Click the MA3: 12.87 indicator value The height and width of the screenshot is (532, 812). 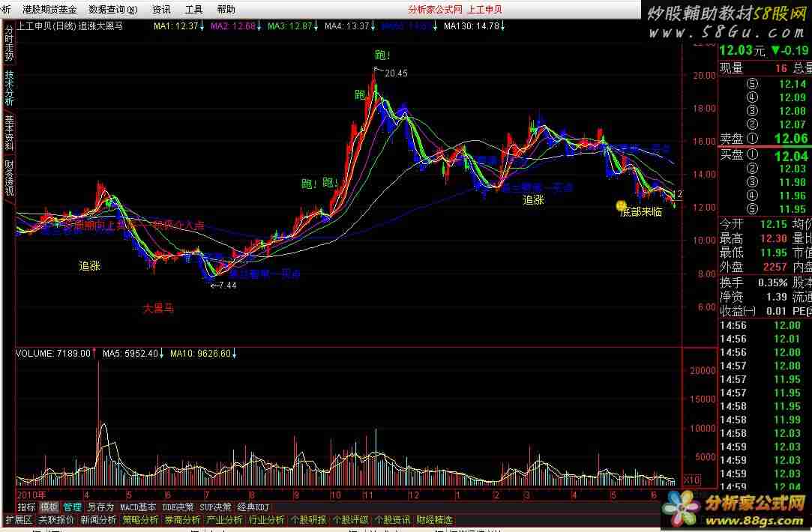coord(292,26)
